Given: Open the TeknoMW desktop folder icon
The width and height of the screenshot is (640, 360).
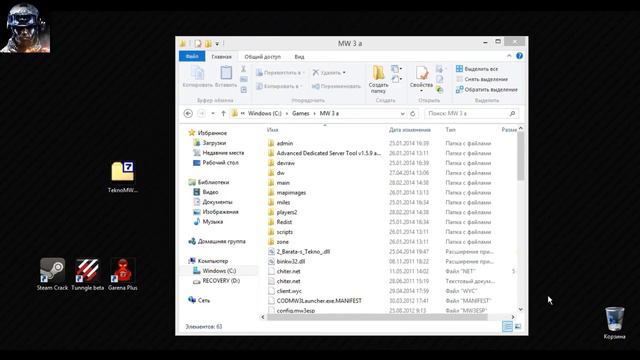Looking at the screenshot, I should tap(122, 177).
